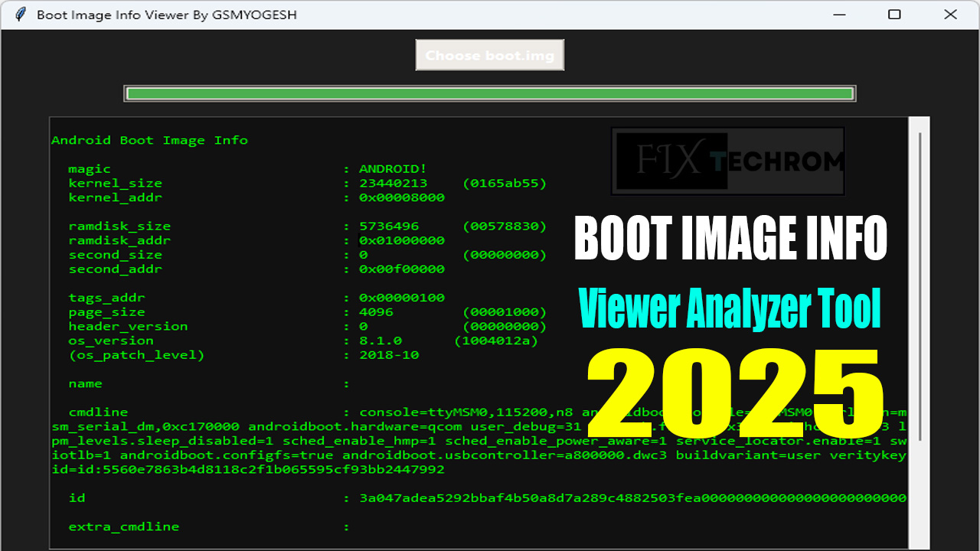Click the ramdisk_addr value 0x01000000

[x=402, y=240]
